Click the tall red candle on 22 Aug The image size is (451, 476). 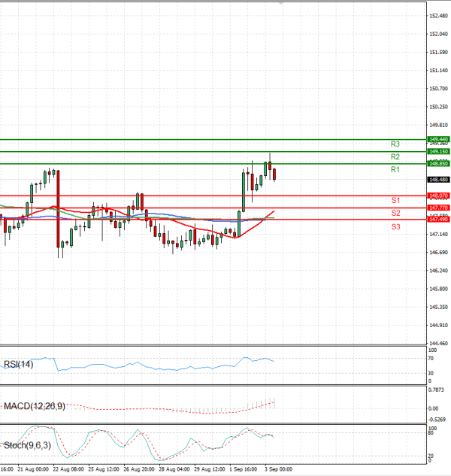coord(58,209)
